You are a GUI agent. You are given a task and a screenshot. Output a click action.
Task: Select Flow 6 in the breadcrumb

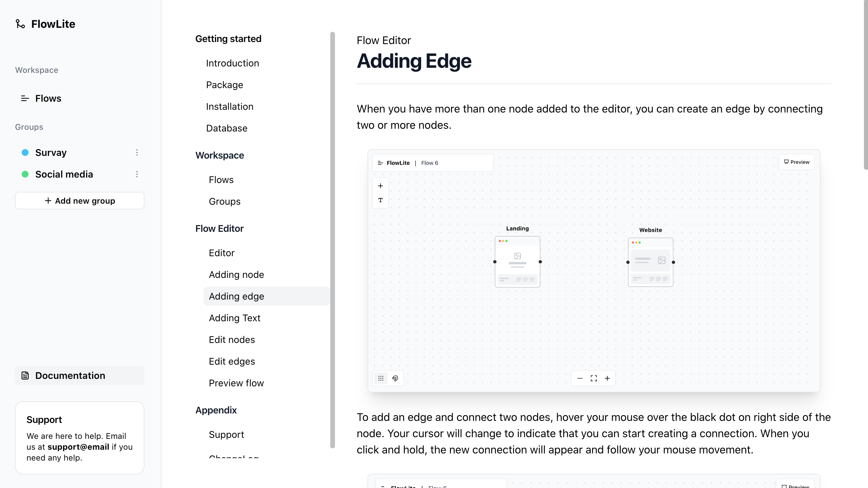coord(430,163)
